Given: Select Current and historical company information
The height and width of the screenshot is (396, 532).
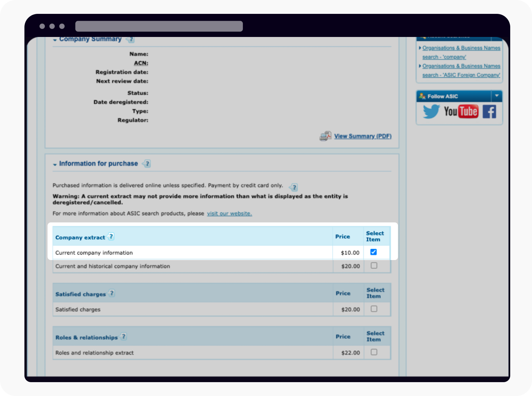Looking at the screenshot, I should [374, 266].
